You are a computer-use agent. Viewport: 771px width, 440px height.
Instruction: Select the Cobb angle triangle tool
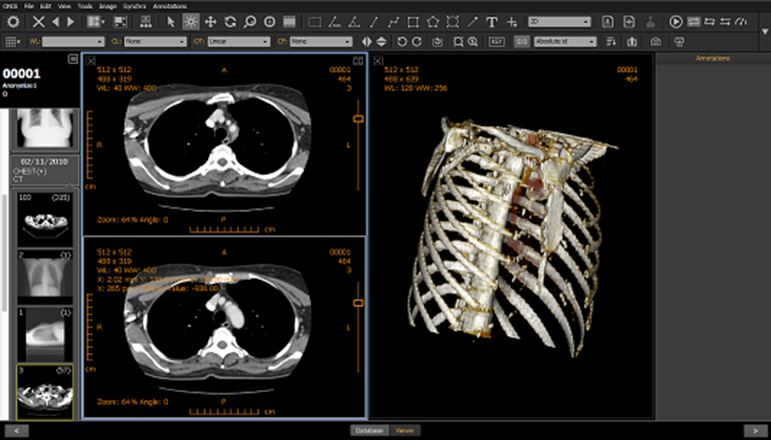tap(354, 22)
